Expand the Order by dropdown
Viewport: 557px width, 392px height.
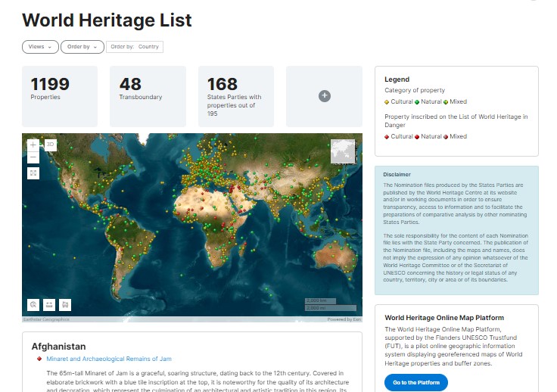(82, 47)
